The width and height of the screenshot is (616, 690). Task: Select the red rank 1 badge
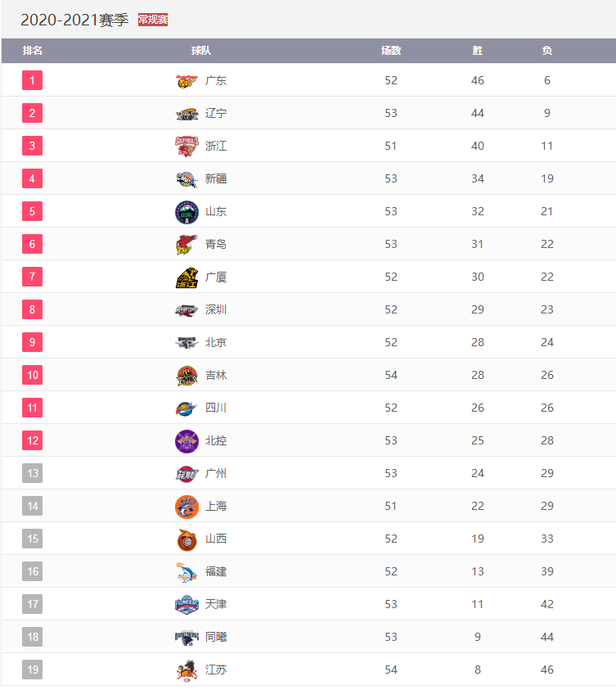point(33,80)
